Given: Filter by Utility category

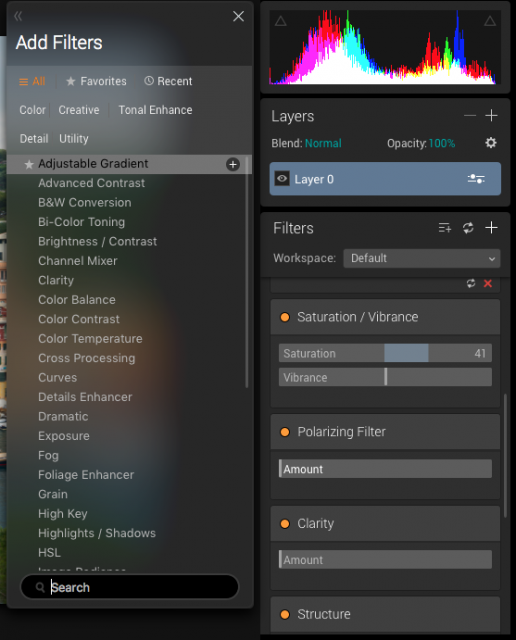Looking at the screenshot, I should click(x=73, y=139).
